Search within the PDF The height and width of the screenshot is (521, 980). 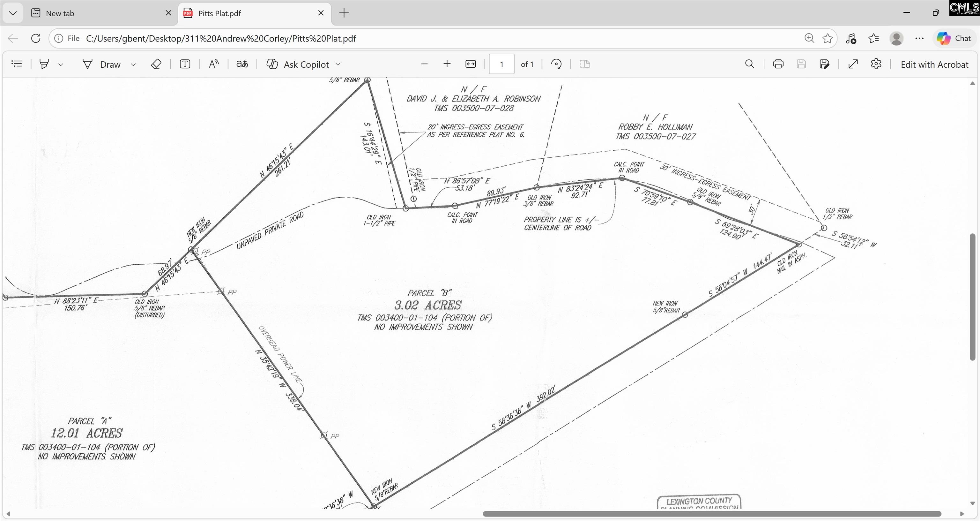tap(749, 64)
